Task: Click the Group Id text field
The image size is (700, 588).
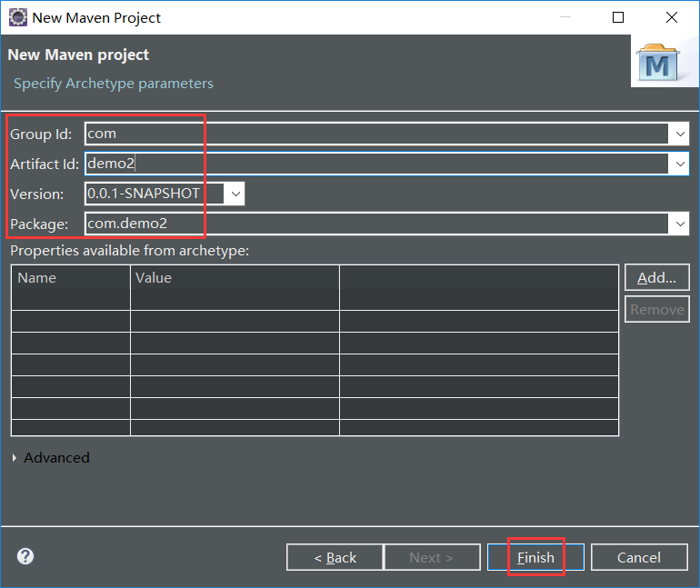Action: 376,134
